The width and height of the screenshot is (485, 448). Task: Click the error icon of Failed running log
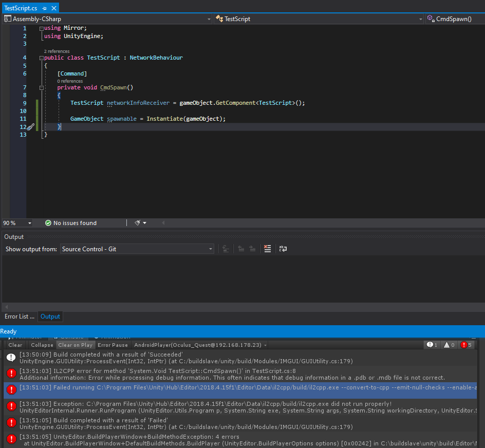(x=11, y=390)
